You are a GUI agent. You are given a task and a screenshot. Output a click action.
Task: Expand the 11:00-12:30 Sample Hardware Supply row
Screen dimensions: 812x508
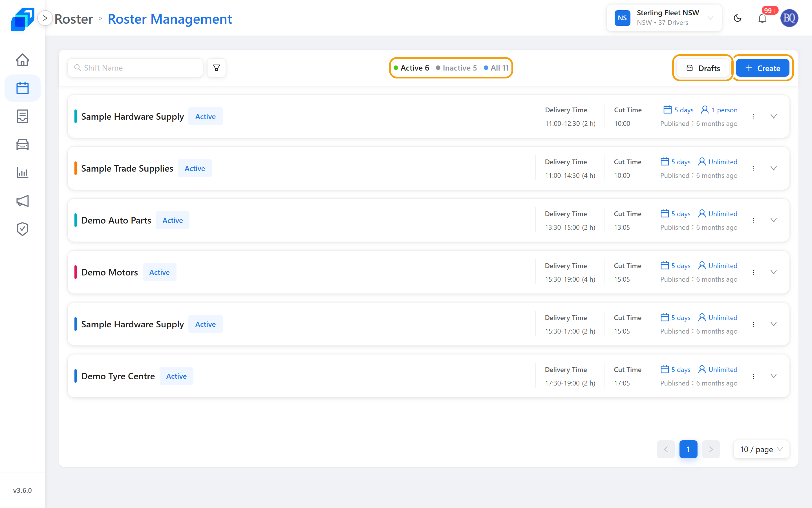click(773, 116)
